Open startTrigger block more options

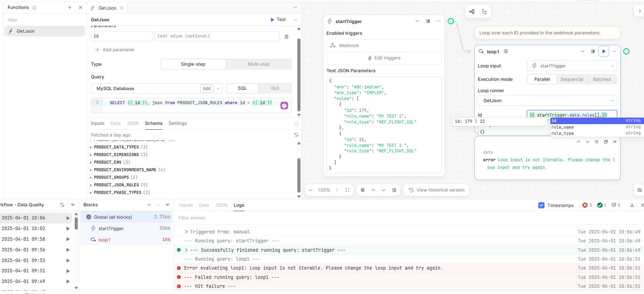(439, 21)
